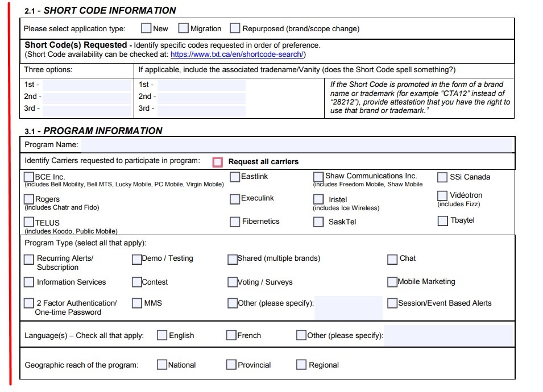Image resolution: width=543 pixels, height=392 pixels.
Task: Select MMS program type checkbox
Action: coord(137,303)
